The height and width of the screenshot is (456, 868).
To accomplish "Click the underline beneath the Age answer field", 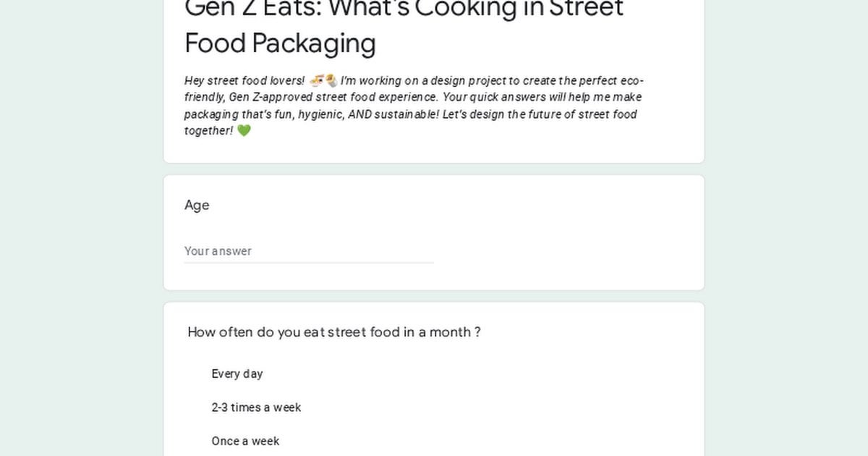I will [309, 263].
